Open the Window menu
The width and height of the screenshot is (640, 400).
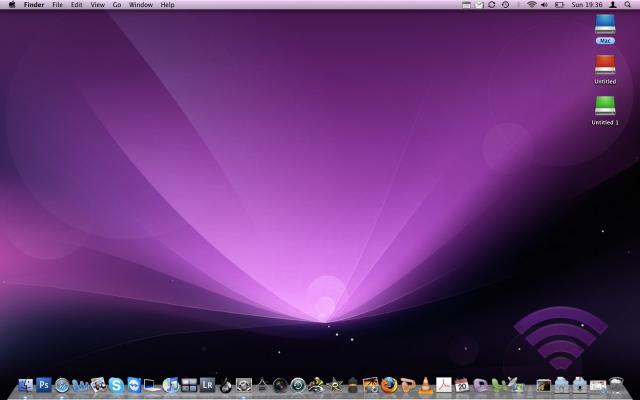(140, 5)
